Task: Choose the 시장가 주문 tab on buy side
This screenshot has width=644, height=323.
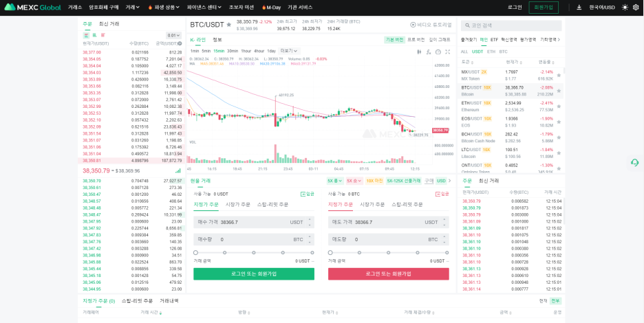Action: coord(237,204)
